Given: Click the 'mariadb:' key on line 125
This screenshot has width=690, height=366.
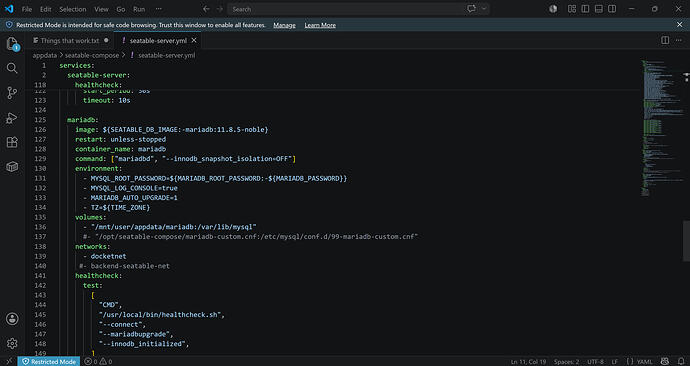Looking at the screenshot, I should 82,120.
